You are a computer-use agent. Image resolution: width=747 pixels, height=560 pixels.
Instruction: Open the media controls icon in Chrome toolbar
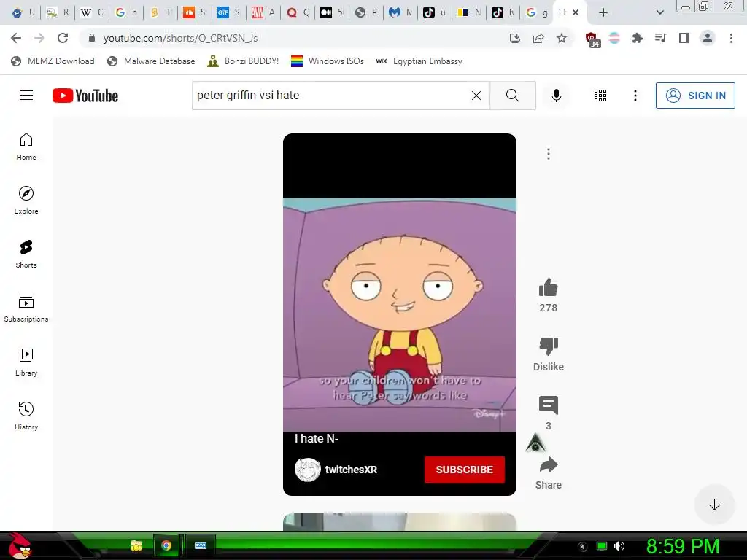(660, 38)
